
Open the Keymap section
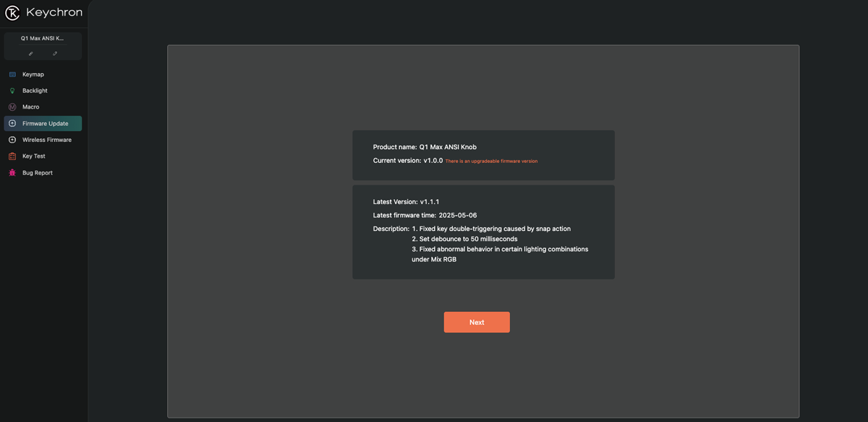coord(33,75)
